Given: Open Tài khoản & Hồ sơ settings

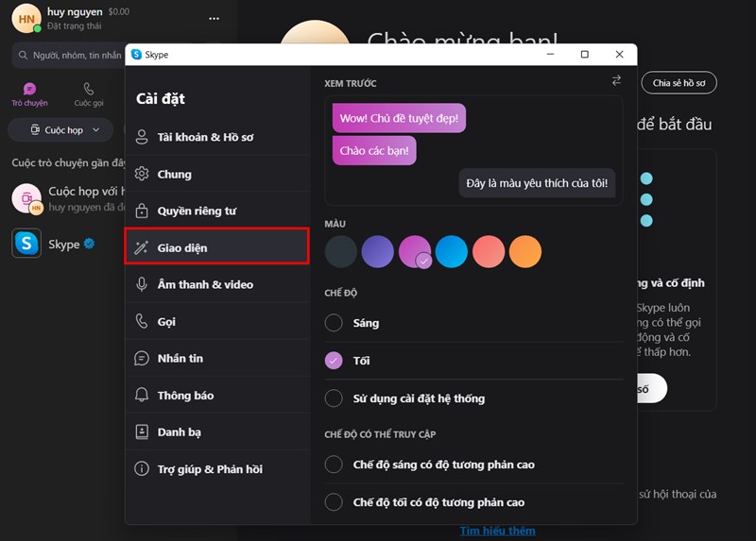Looking at the screenshot, I should point(217,137).
